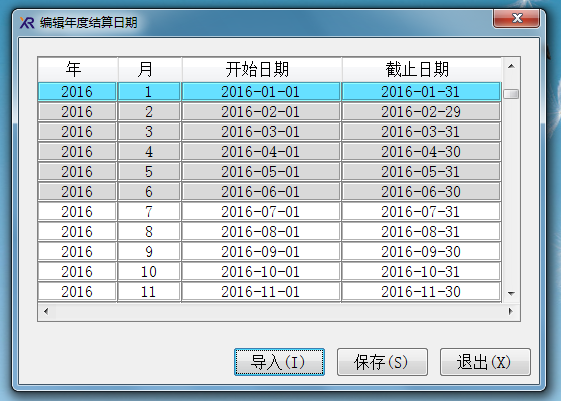The image size is (561, 401).
Task: Click month cell 10 in the table
Action: pos(149,272)
